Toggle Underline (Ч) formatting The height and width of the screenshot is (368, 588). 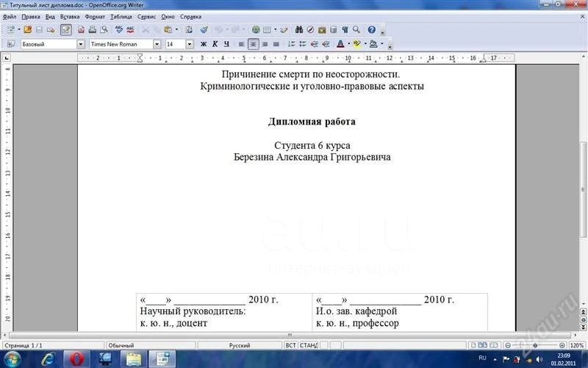[x=226, y=44]
